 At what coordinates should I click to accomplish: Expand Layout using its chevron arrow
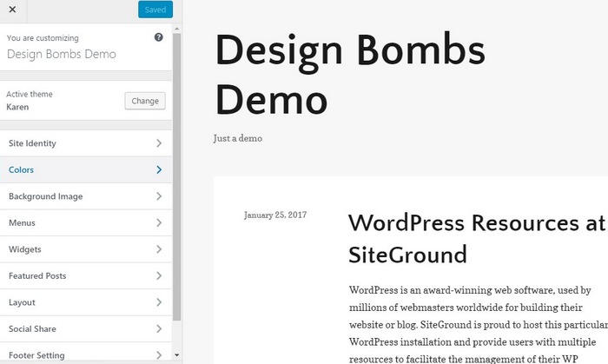coord(159,302)
